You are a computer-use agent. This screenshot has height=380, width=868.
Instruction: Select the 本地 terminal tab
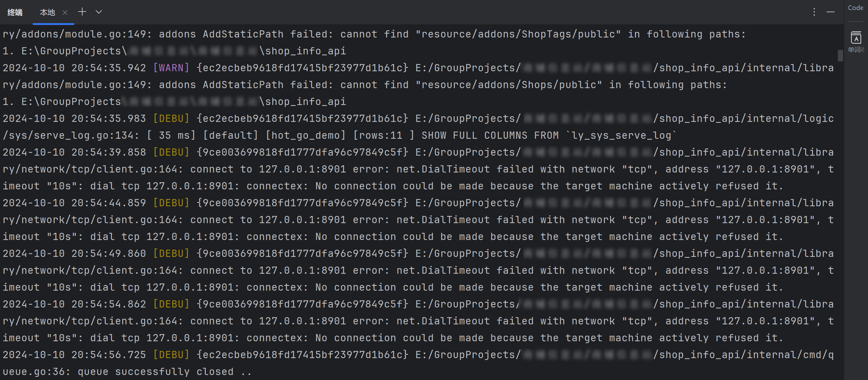pos(47,12)
